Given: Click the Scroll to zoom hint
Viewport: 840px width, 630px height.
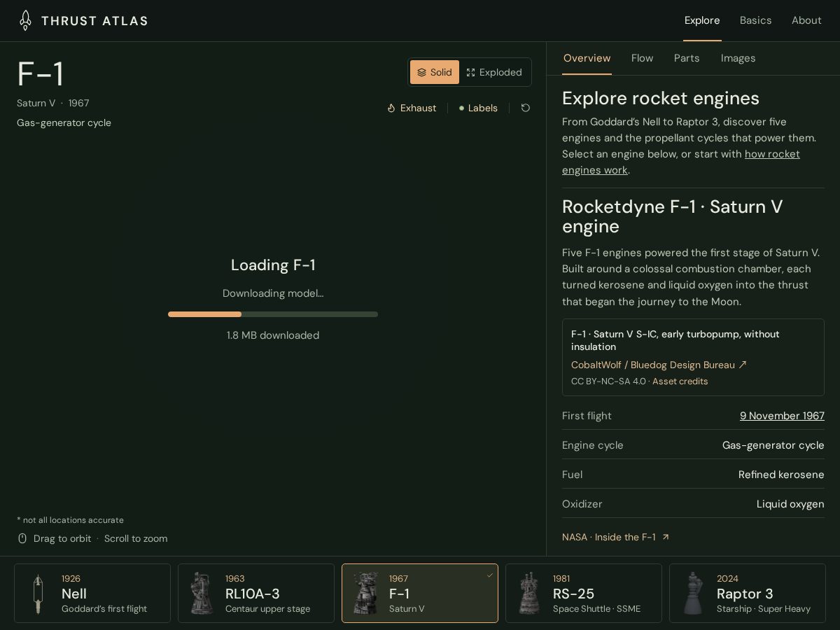Looking at the screenshot, I should (x=136, y=538).
